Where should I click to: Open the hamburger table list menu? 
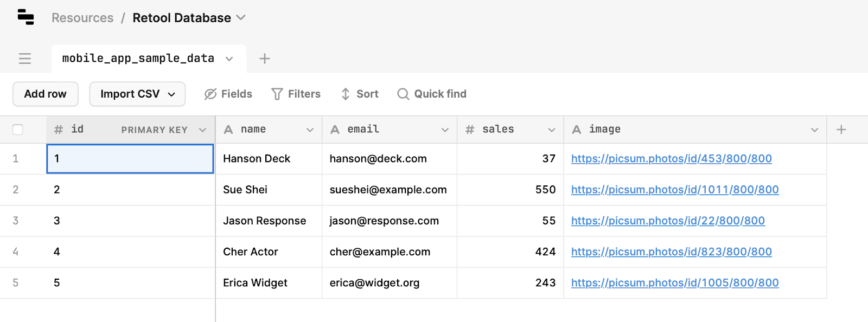[x=25, y=59]
